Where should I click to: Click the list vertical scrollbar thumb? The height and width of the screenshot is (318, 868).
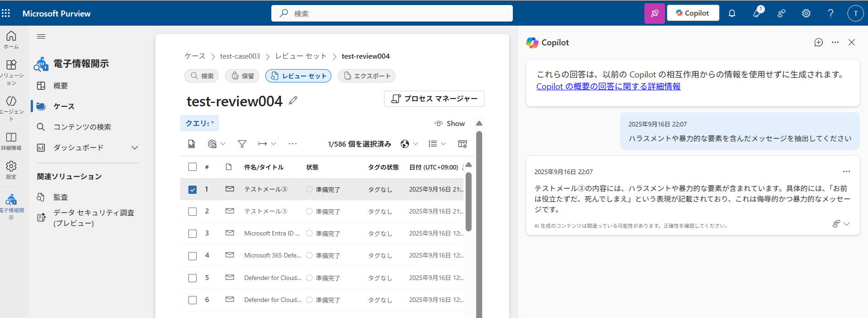point(468,202)
